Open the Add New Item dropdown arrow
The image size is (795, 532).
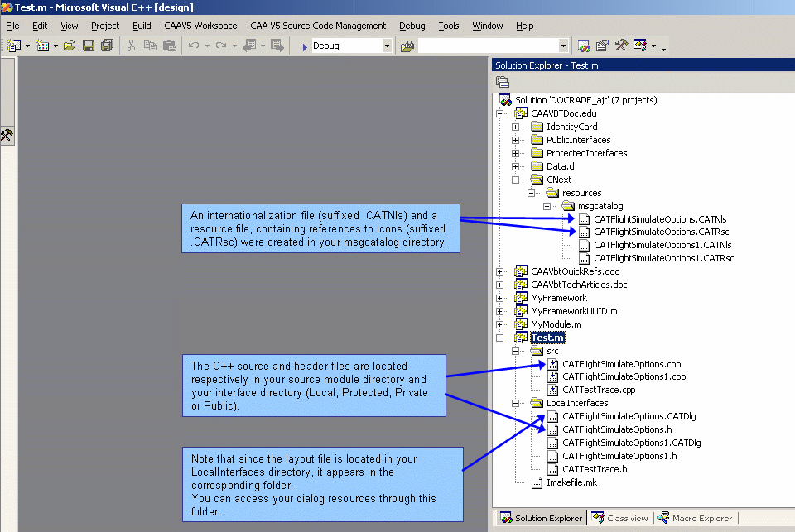55,46
